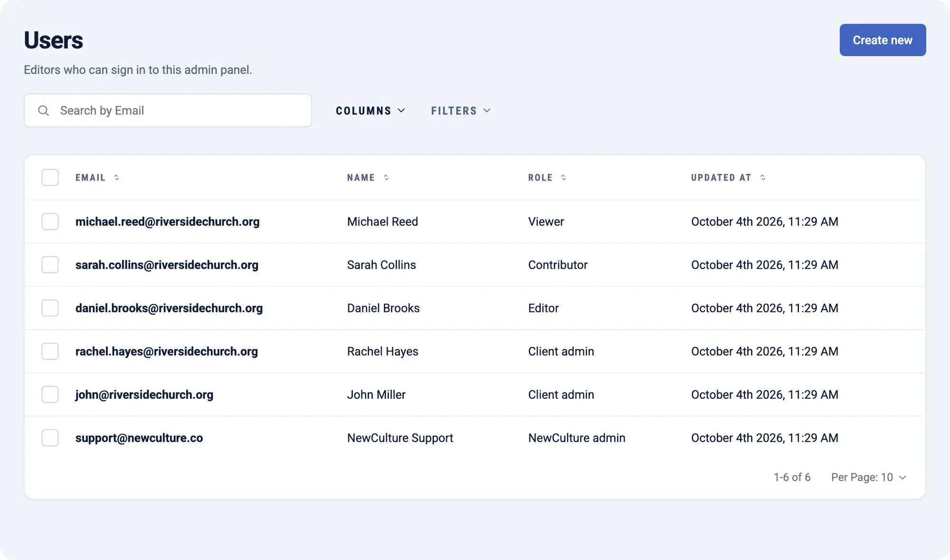Open michael.reed@riversidechurch.org user link
The width and height of the screenshot is (950, 560).
click(167, 222)
